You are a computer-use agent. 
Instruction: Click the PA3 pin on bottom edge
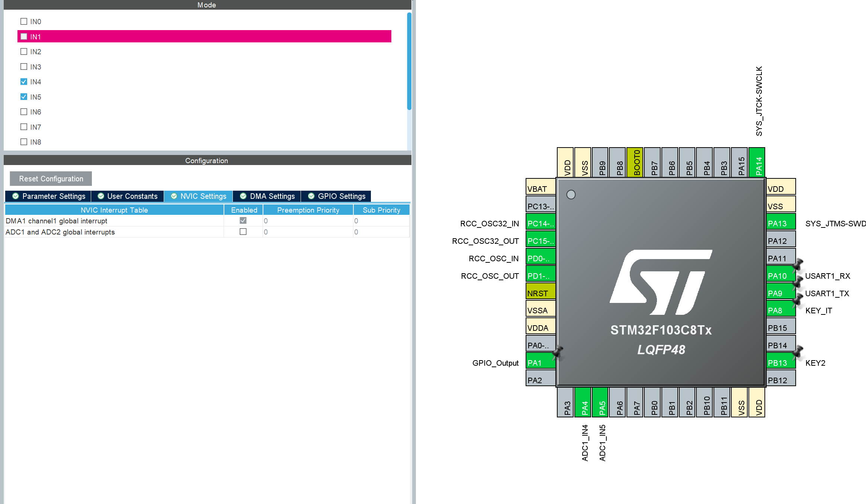(565, 402)
